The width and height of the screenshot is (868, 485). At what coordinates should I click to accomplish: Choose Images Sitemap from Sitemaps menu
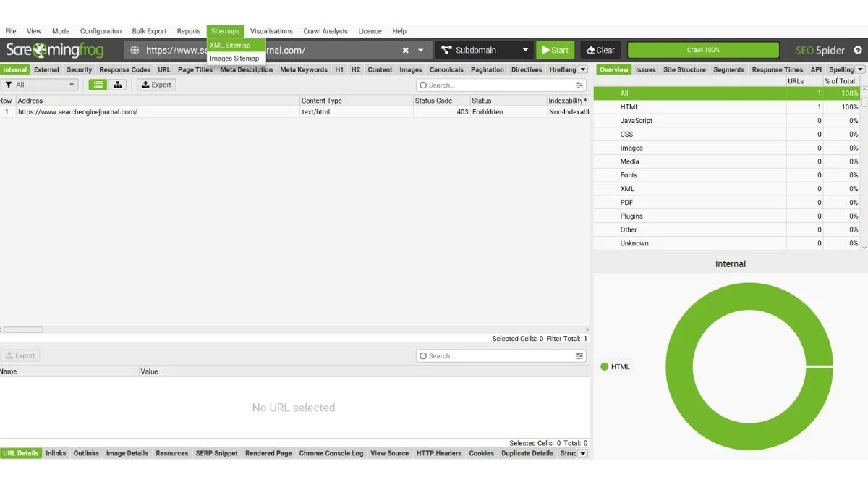(237, 58)
